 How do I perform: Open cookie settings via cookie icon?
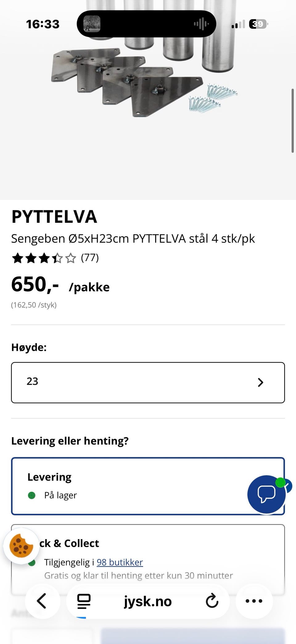point(21,546)
